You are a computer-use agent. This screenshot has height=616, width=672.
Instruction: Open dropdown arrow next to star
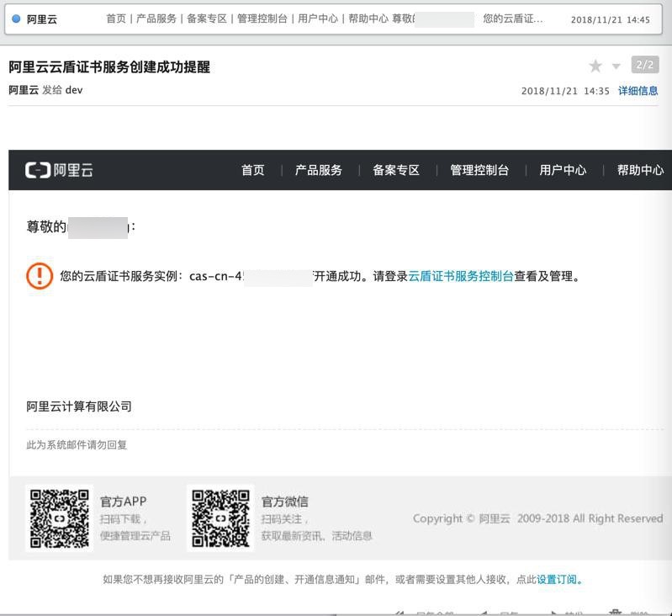click(x=616, y=66)
